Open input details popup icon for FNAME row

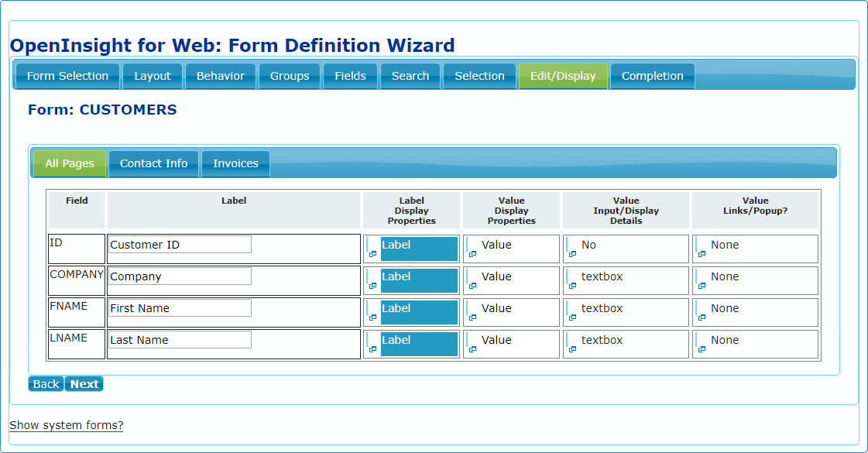572,317
